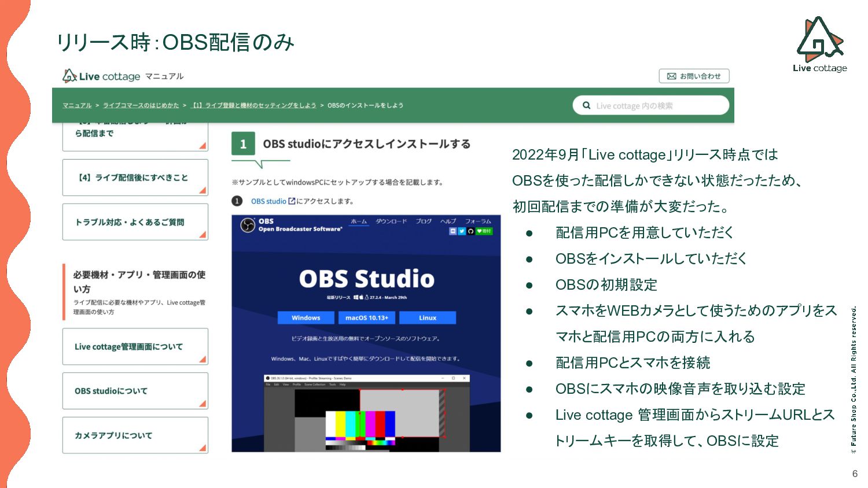Click the Discord icon on the OBS site
868x488 pixels.
click(453, 231)
